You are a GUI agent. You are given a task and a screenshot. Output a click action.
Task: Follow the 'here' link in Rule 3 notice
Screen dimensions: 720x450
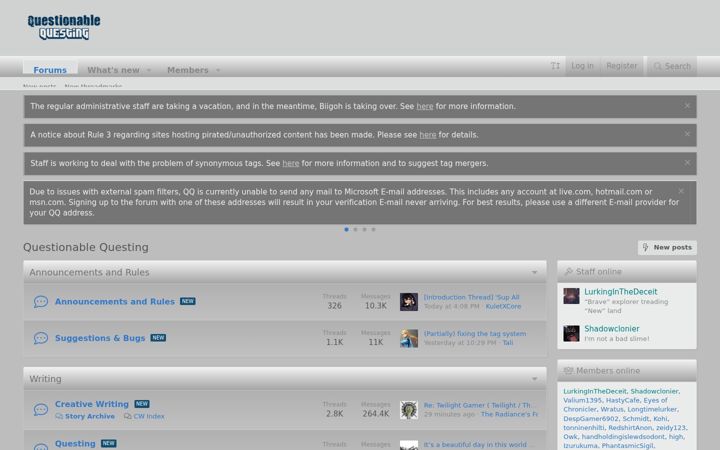428,135
